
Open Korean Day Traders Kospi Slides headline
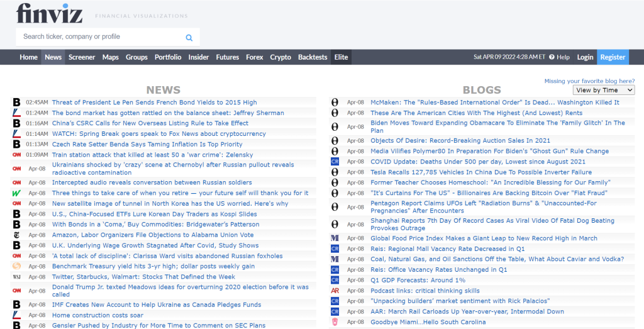pos(155,214)
